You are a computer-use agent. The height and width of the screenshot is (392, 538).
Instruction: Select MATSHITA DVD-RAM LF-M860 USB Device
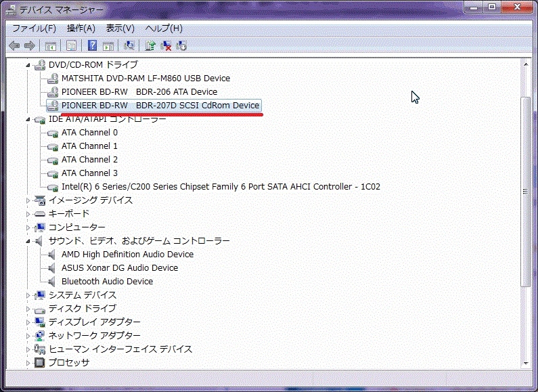coord(145,79)
